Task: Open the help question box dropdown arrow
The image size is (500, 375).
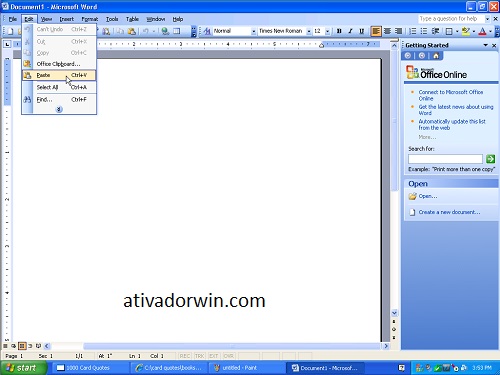Action: pos(487,19)
